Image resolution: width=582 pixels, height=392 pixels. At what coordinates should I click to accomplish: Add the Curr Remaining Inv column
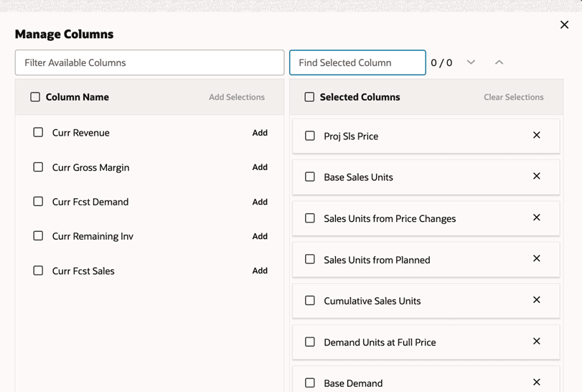tap(260, 236)
